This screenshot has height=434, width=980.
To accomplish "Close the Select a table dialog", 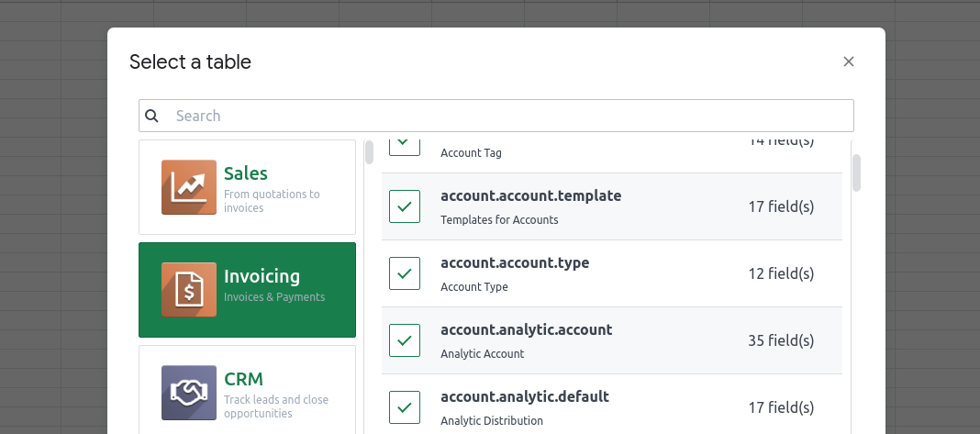I will (849, 61).
